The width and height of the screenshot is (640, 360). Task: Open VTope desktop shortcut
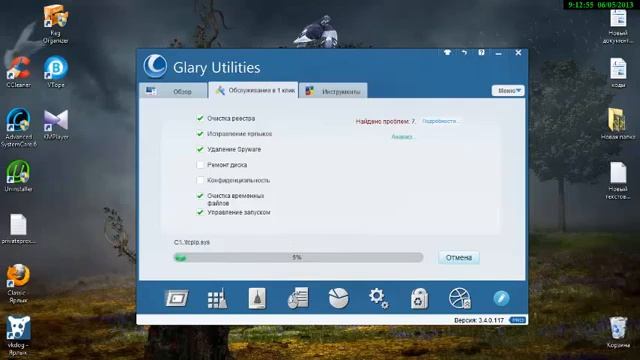point(56,72)
